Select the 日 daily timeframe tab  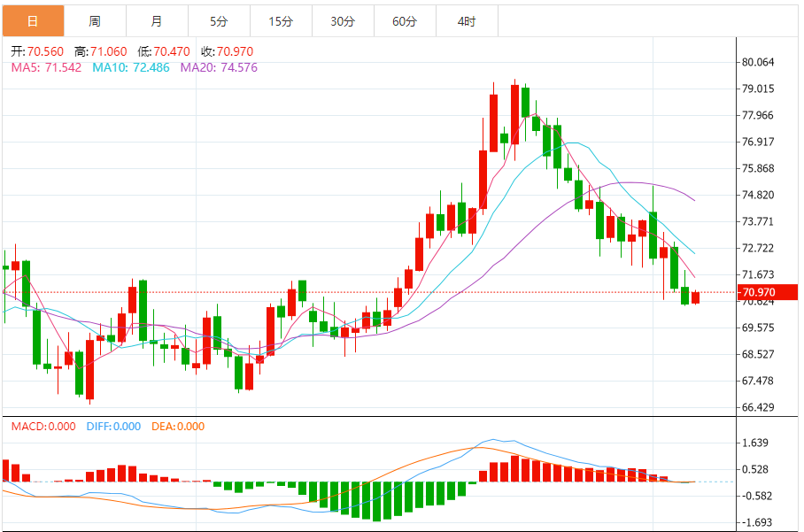[34, 21]
